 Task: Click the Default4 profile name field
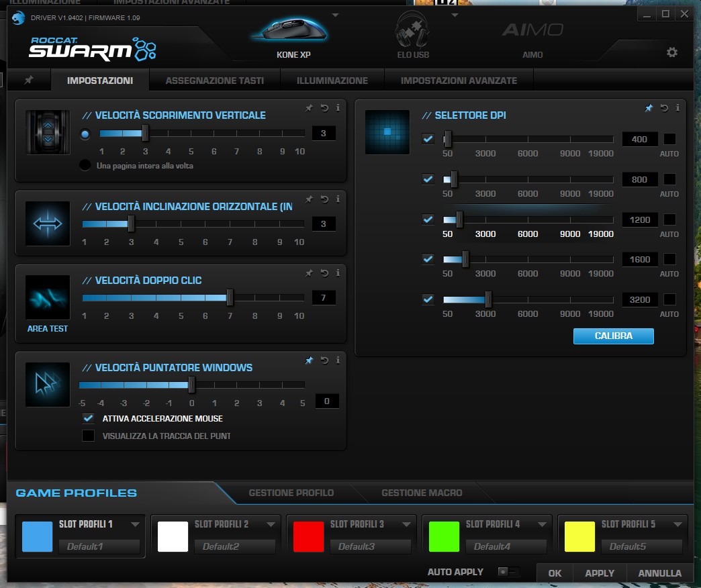(x=506, y=546)
